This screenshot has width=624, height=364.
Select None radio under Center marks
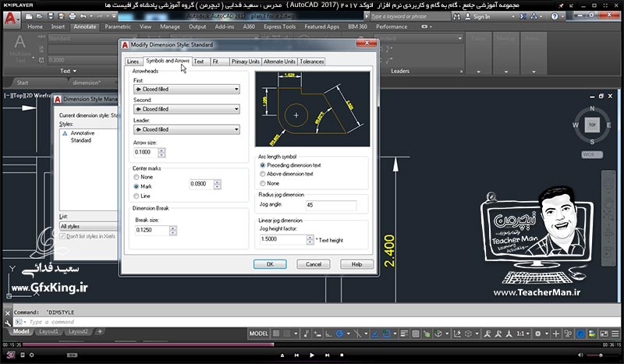[136, 177]
